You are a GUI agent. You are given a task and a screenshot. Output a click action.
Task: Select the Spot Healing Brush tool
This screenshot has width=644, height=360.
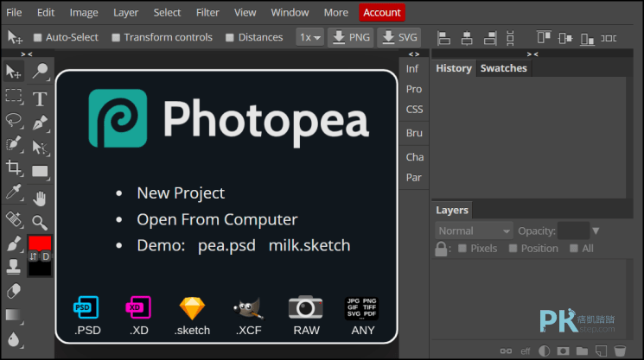14,219
